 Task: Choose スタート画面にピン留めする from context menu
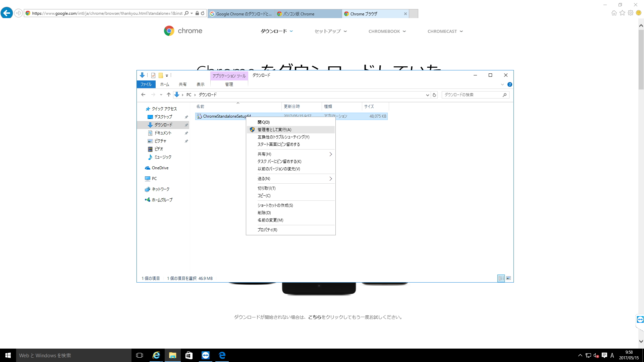click(291, 144)
